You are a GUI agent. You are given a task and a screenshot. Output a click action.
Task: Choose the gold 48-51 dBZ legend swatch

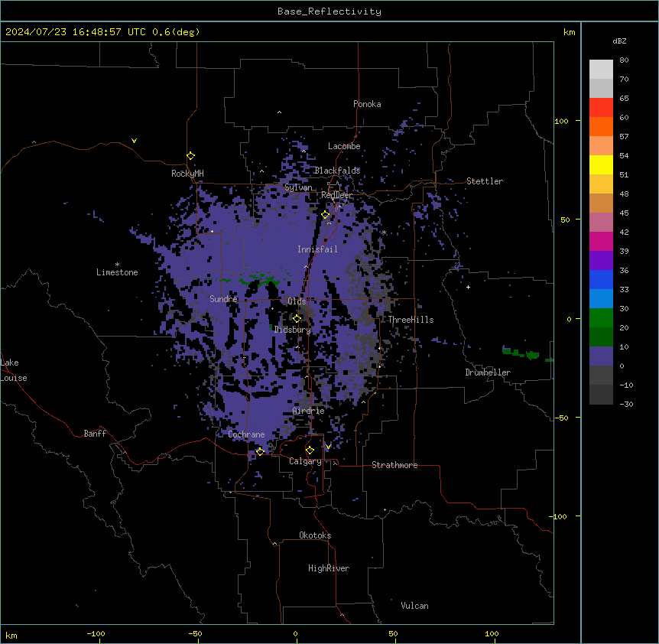[x=601, y=184]
